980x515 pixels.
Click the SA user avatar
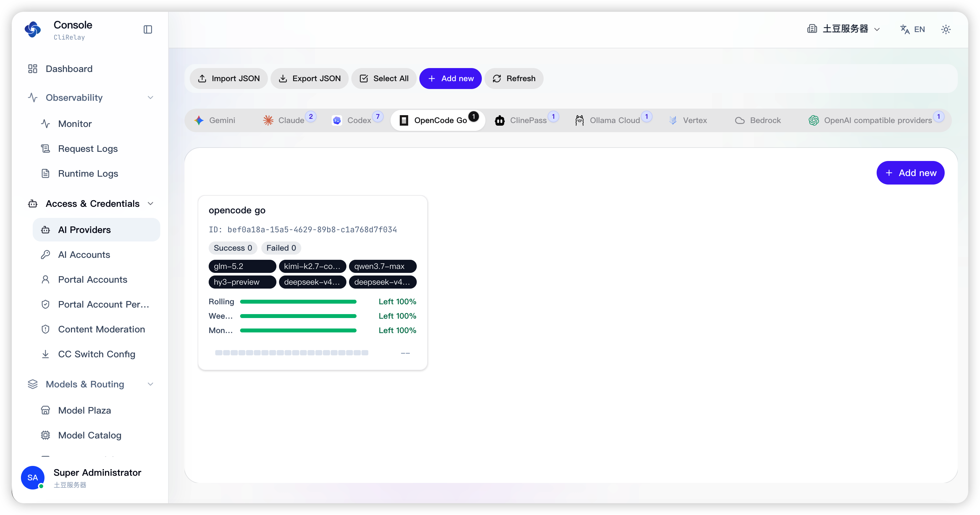pos(33,478)
